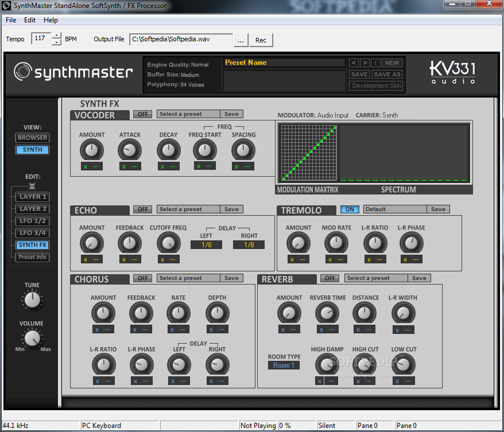Select LAYER 2 edit page
Viewport: 504px width, 432px height.
33,209
